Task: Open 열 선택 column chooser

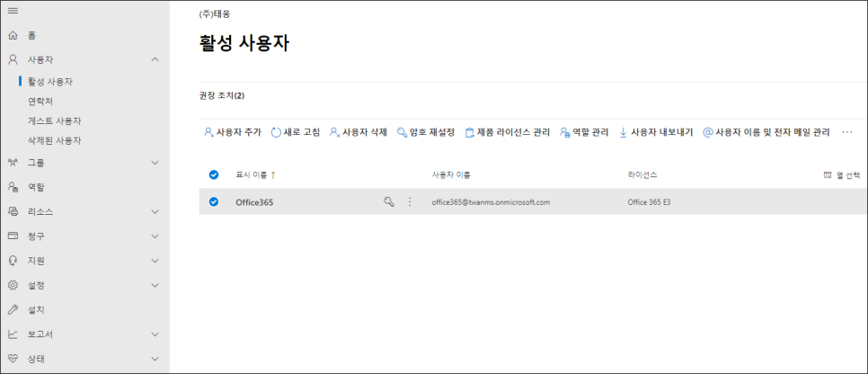Action: (841, 175)
